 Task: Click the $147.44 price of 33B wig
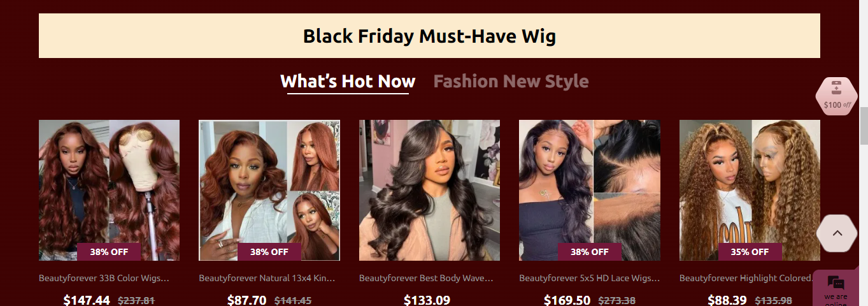(x=87, y=300)
